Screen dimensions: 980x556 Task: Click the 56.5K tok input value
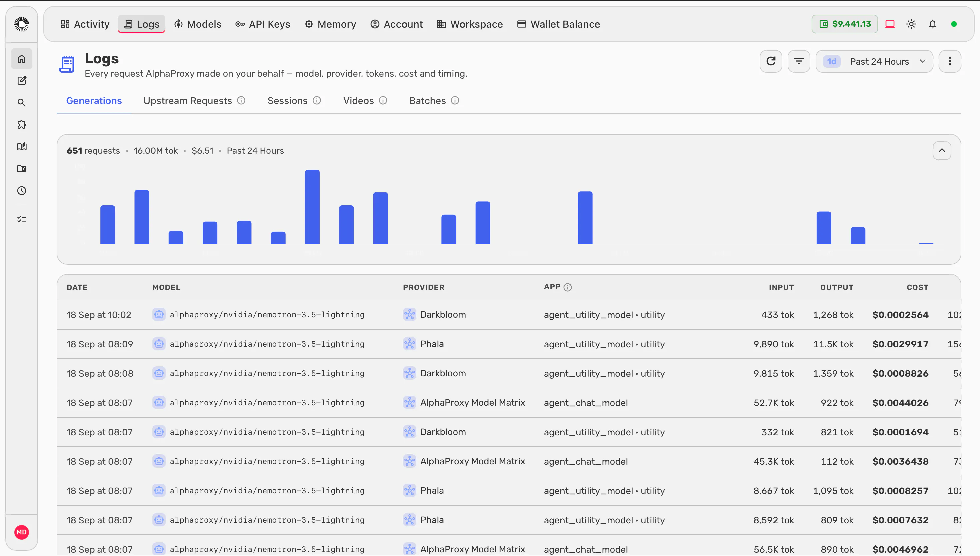(774, 549)
